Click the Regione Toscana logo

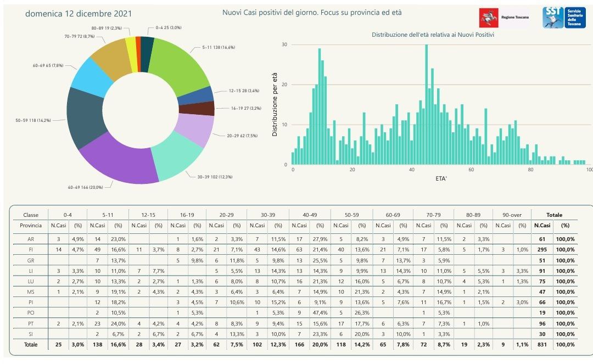point(504,18)
